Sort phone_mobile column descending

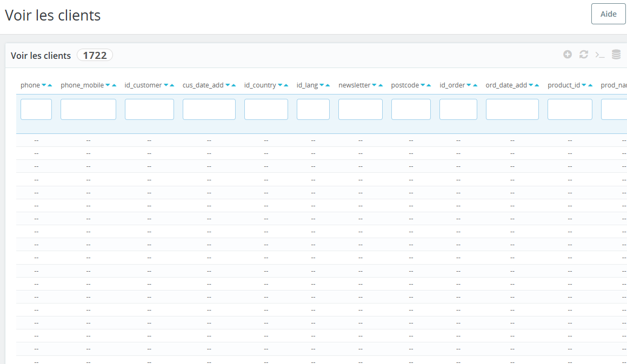click(108, 85)
